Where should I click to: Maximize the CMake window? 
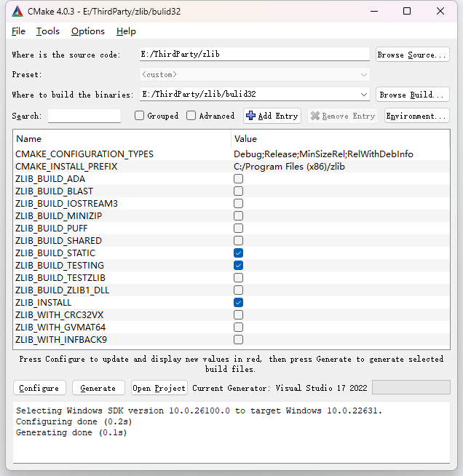point(407,12)
